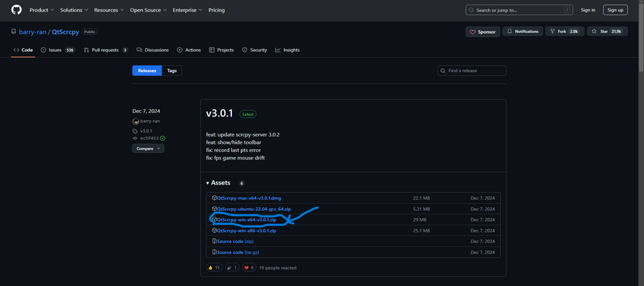The height and width of the screenshot is (286, 644).
Task: Open the Product dropdown menu
Action: (x=41, y=10)
